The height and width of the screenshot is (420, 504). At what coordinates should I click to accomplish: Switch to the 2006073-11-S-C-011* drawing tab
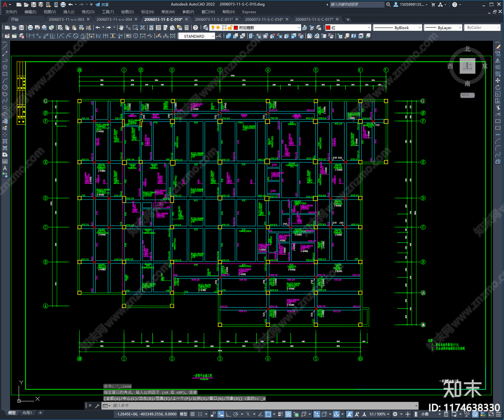point(214,19)
